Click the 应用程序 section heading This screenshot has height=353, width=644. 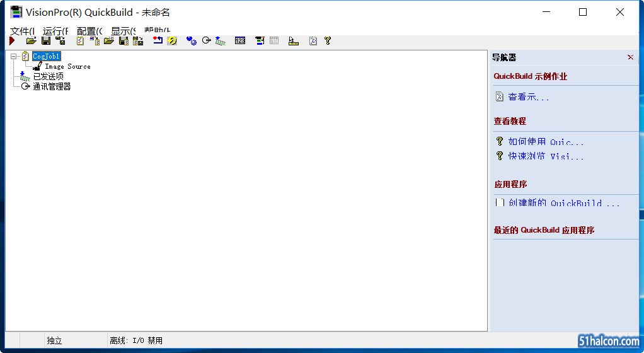pyautogui.click(x=510, y=185)
